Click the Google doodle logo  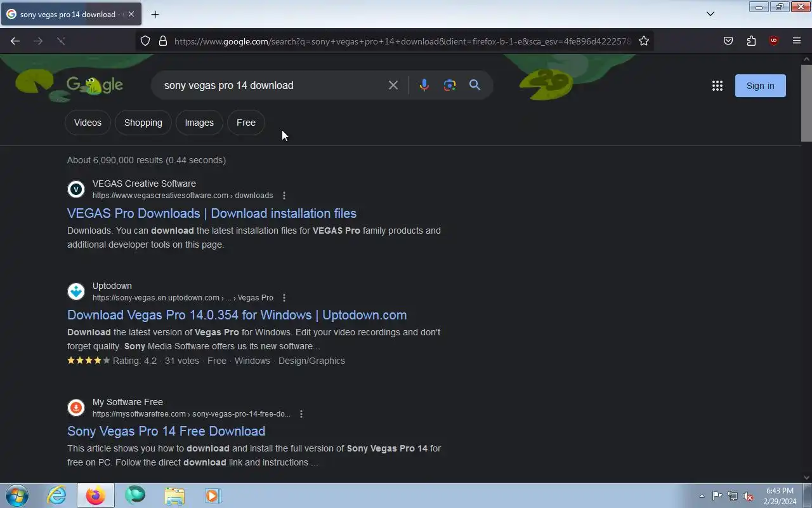pyautogui.click(x=95, y=85)
